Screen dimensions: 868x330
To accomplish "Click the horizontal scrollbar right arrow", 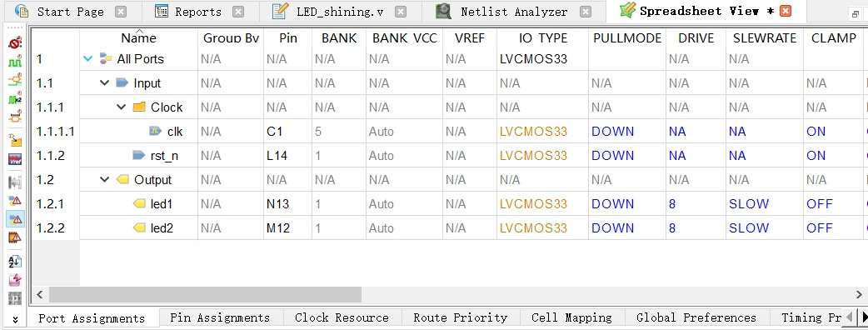I will (860, 294).
